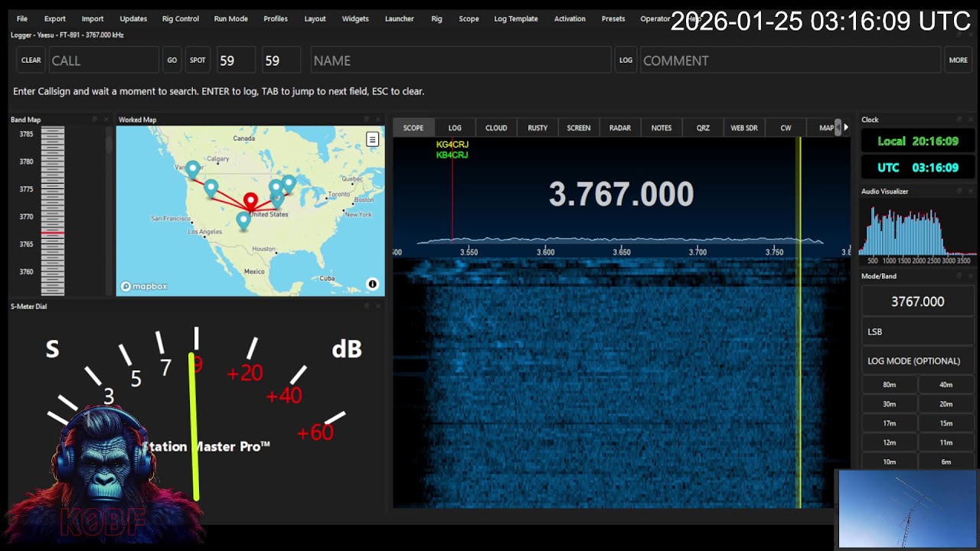This screenshot has height=551, width=980.
Task: Select the 80m band button
Action: (x=889, y=385)
